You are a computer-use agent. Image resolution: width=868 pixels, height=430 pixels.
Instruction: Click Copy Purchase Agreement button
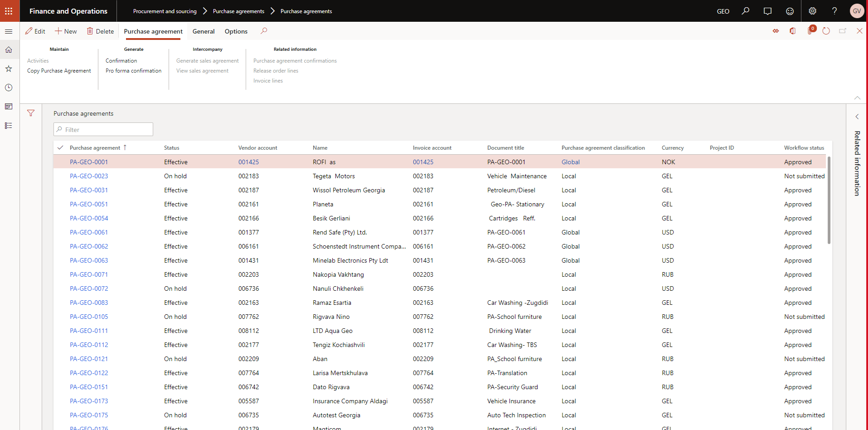[59, 71]
